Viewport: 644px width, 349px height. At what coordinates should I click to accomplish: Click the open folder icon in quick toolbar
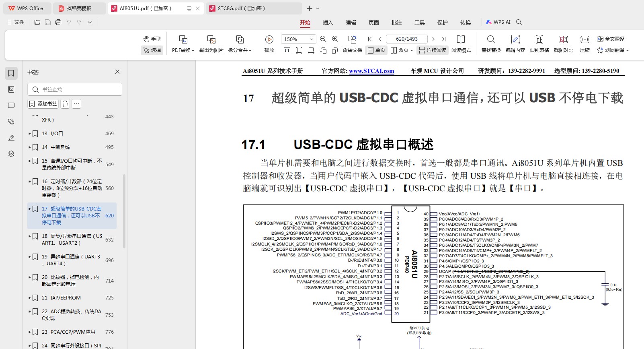pos(37,22)
